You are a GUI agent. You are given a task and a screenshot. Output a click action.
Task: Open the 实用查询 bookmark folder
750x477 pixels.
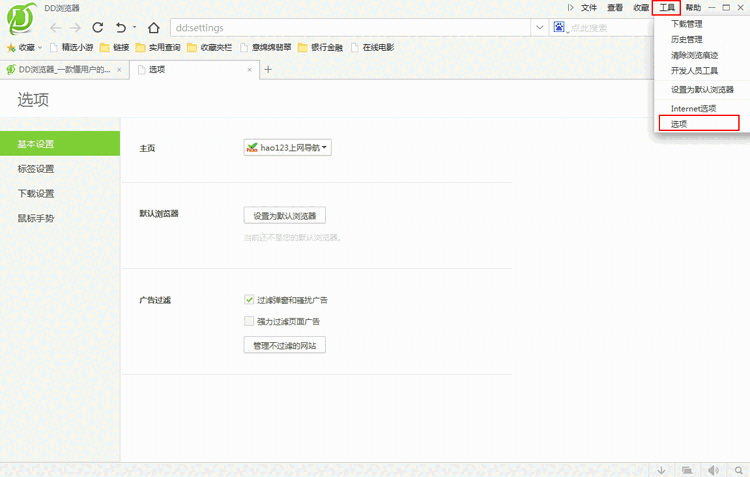tap(158, 47)
